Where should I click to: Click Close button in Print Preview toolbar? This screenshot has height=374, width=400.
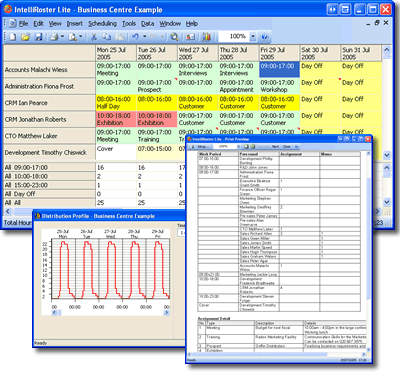point(286,146)
